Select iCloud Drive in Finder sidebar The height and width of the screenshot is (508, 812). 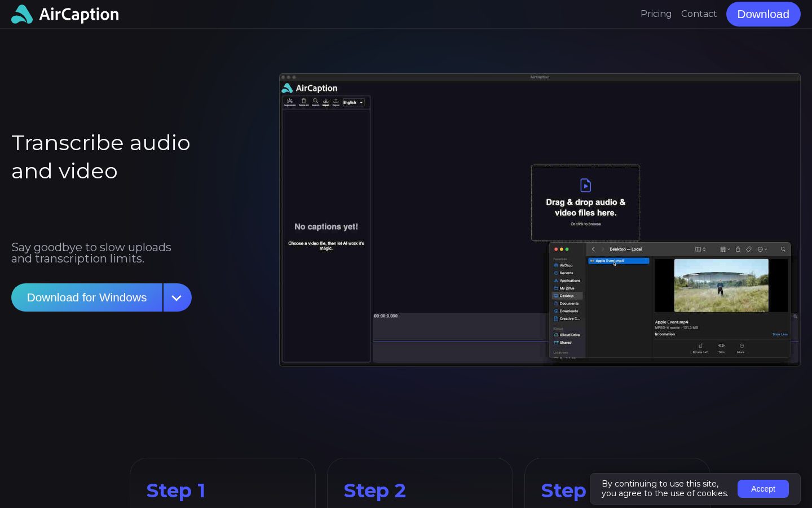pyautogui.click(x=567, y=335)
